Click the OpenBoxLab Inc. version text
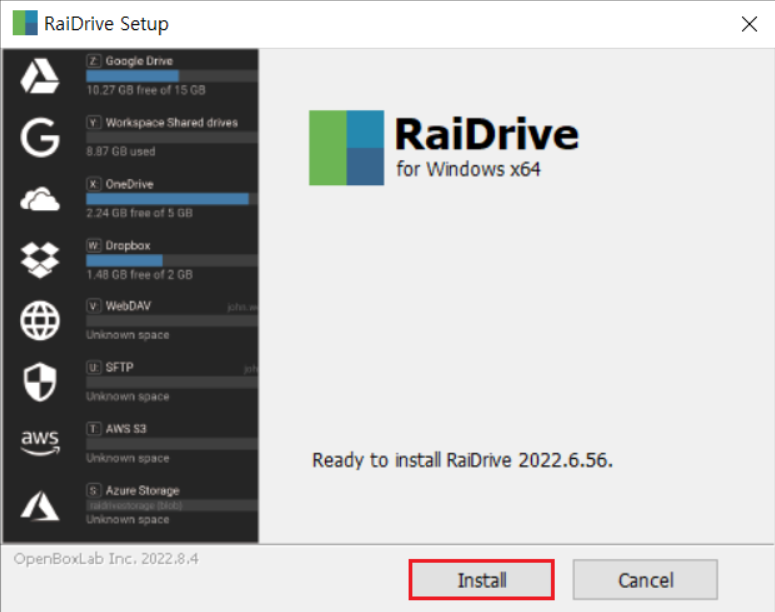 click(106, 559)
